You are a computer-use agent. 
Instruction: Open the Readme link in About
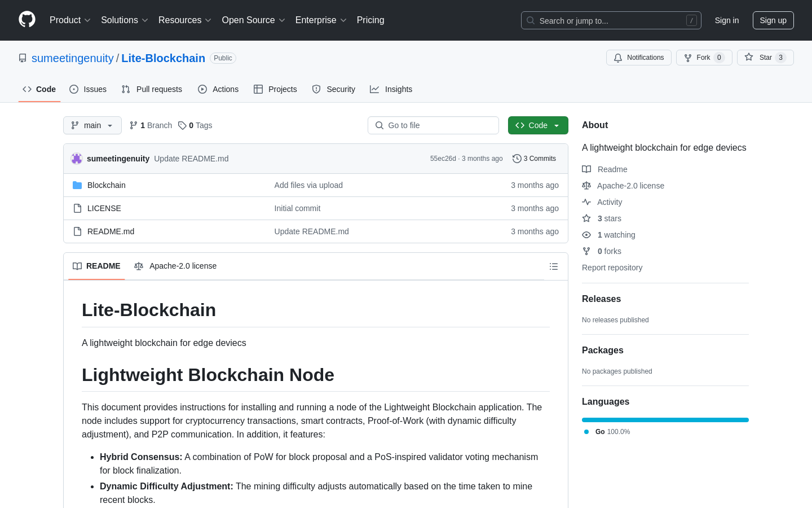click(604, 169)
